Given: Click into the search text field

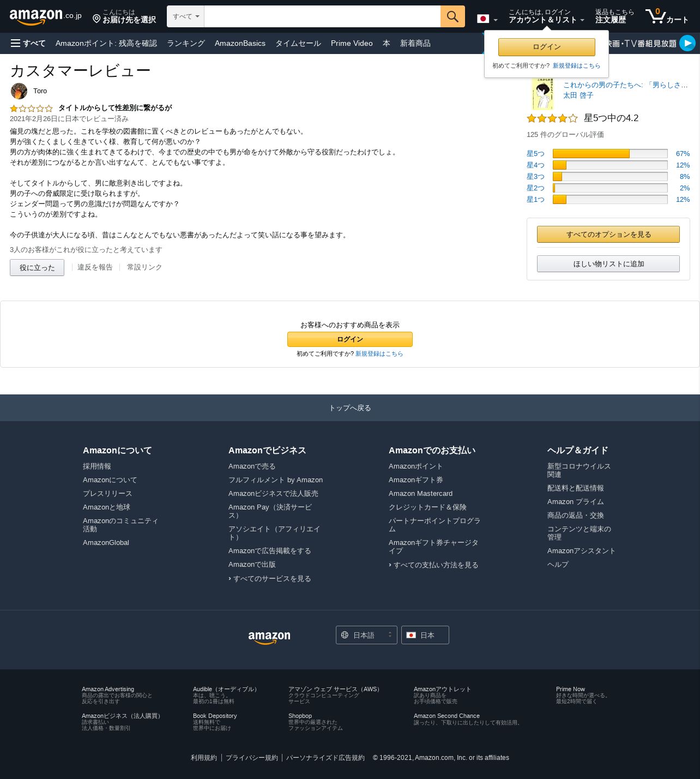Looking at the screenshot, I should coord(322,16).
